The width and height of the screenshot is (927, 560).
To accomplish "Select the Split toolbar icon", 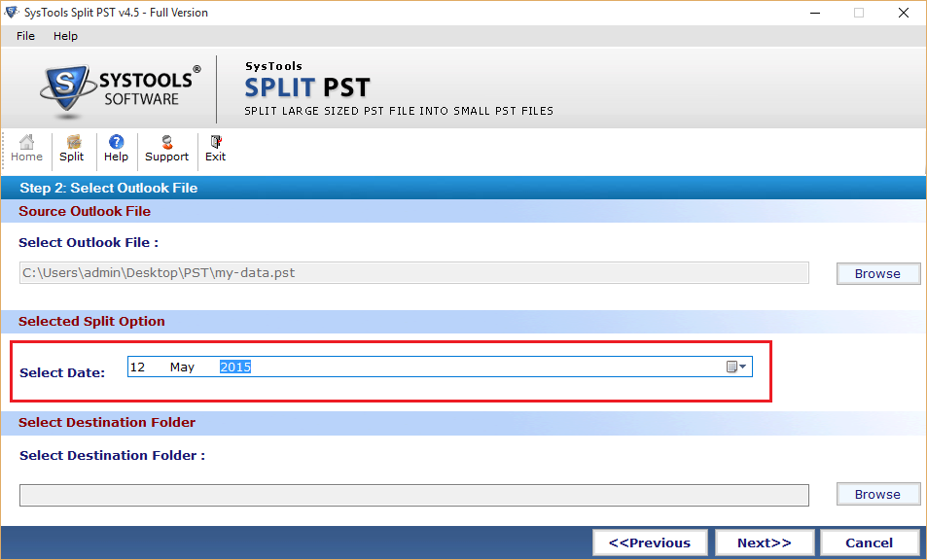I will tap(72, 149).
